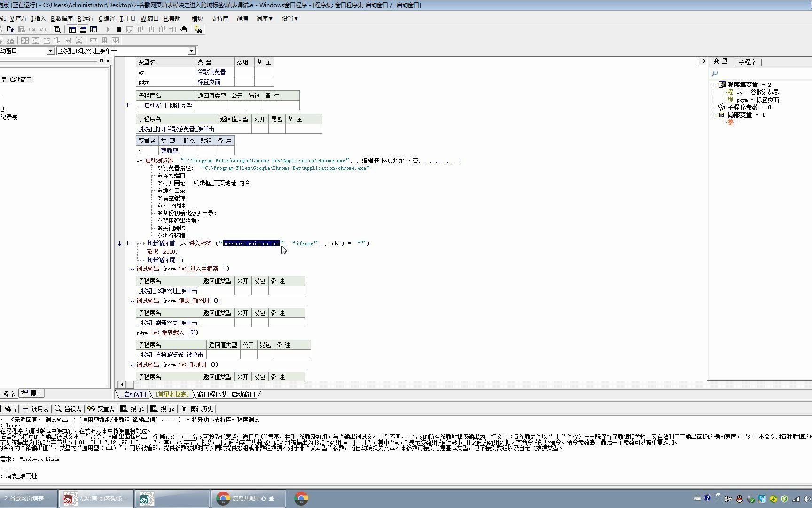Open the find/preview magnifier toolbar icon

57,30
